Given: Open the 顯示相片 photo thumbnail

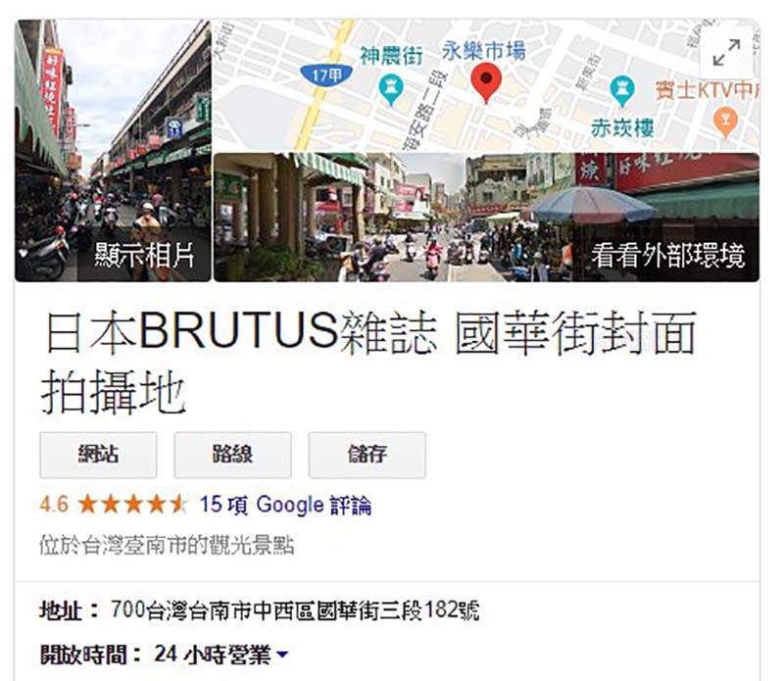Looking at the screenshot, I should (x=113, y=151).
